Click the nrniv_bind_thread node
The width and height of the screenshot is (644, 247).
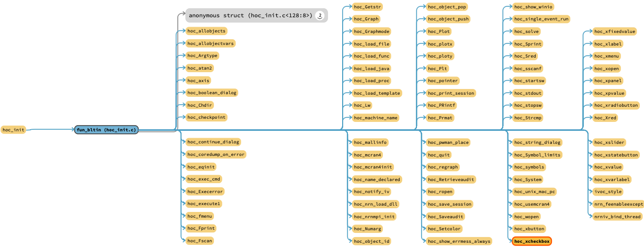(x=617, y=217)
